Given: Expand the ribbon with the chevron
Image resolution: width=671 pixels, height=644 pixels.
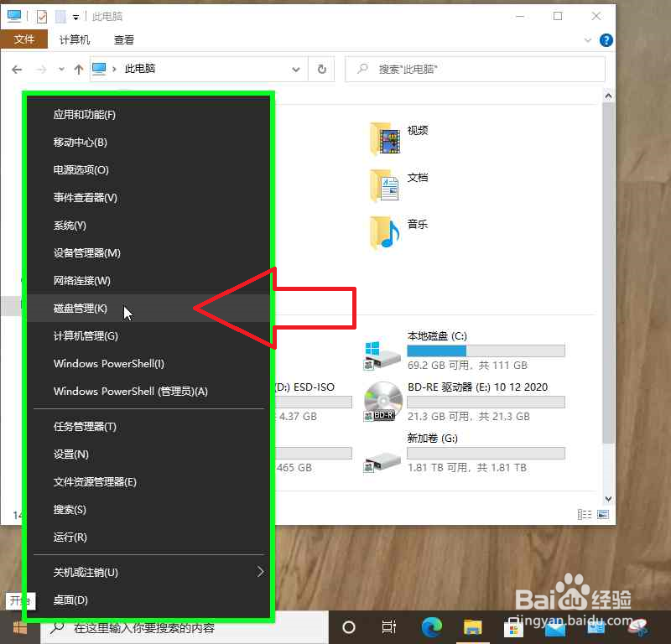Looking at the screenshot, I should pyautogui.click(x=588, y=40).
